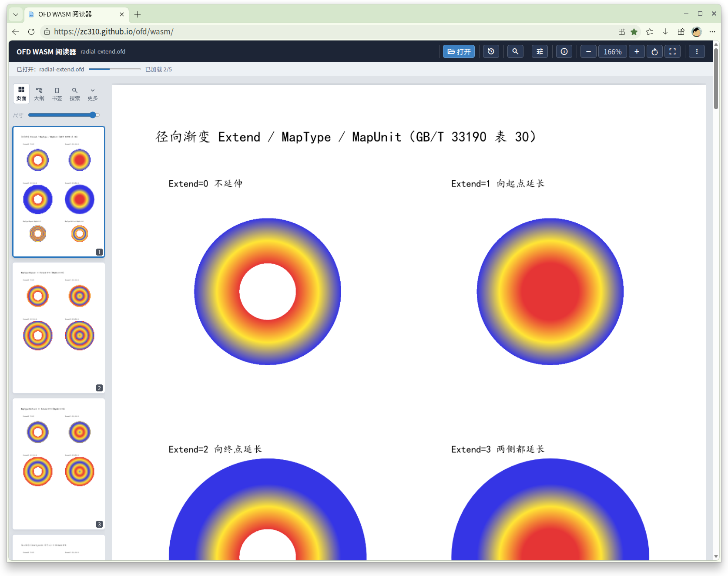This screenshot has height=576, width=728.
Task: Click the Extend=2 向终点延长 label
Action: point(215,449)
